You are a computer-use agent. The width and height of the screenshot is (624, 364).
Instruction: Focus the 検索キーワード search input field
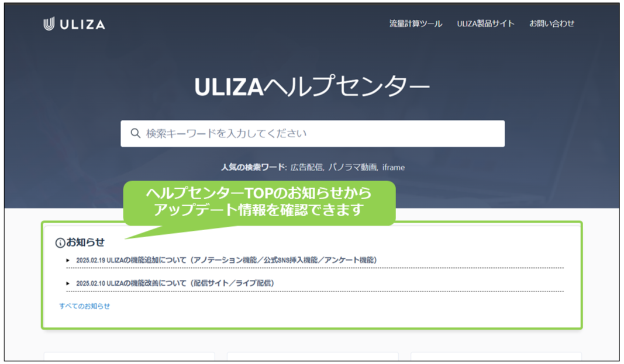[313, 134]
